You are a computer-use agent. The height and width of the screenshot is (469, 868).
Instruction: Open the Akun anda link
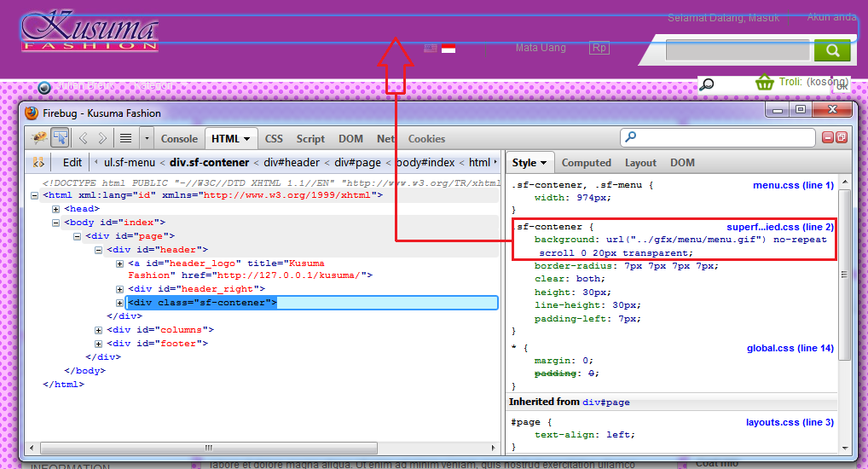pyautogui.click(x=831, y=17)
